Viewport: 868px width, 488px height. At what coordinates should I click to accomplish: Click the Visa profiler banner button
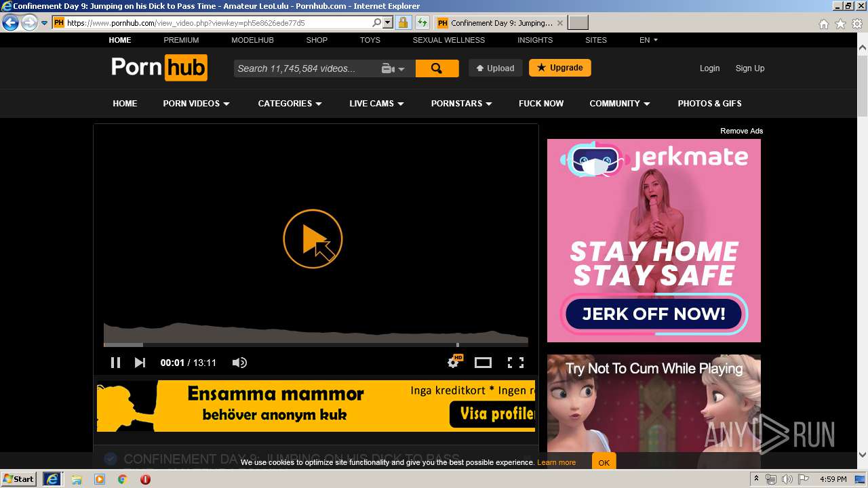pyautogui.click(x=492, y=413)
